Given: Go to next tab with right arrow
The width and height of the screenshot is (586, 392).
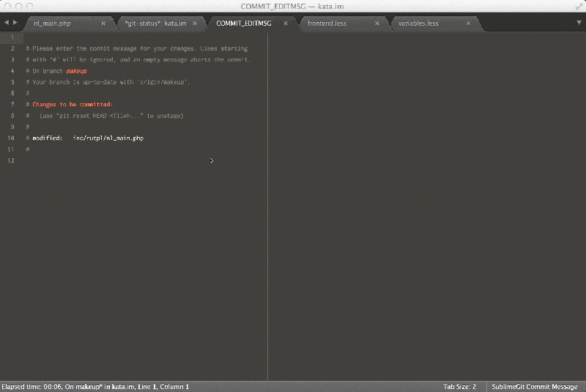Looking at the screenshot, I should [15, 23].
